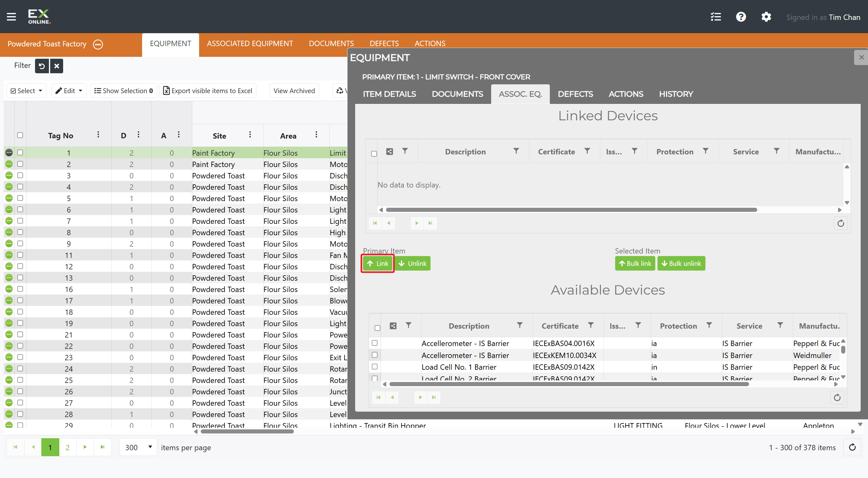Go to page 2 of equipment grid
Viewport: 868px width, 478px height.
point(68,447)
